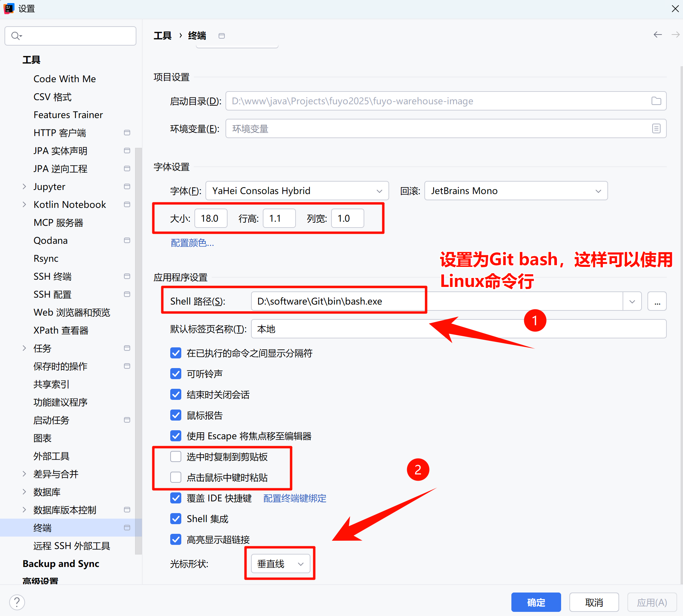Click the 配置颜色 link
The height and width of the screenshot is (616, 683).
click(192, 243)
